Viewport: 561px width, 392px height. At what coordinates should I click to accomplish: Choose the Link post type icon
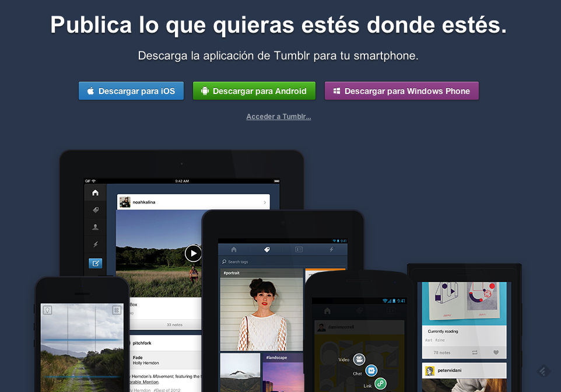[x=381, y=383]
